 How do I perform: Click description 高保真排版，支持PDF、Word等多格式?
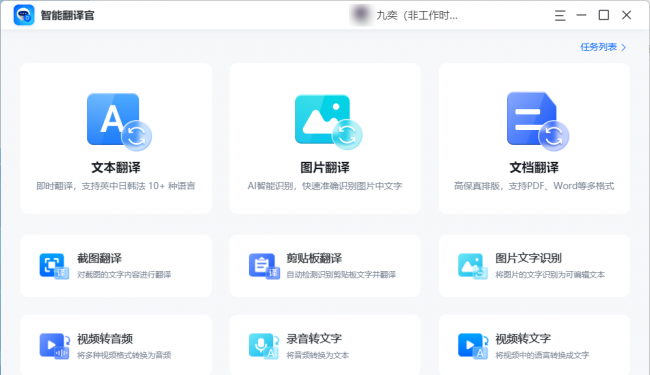point(534,186)
